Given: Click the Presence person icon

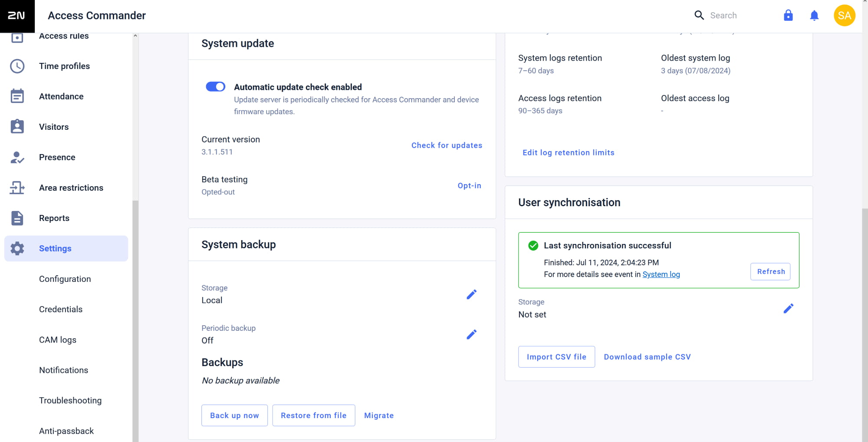Looking at the screenshot, I should point(17,157).
